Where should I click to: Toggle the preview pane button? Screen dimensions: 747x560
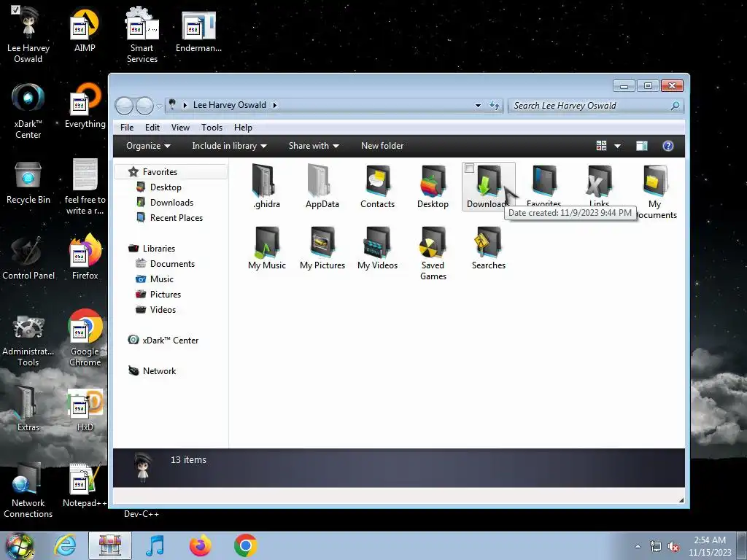click(642, 146)
